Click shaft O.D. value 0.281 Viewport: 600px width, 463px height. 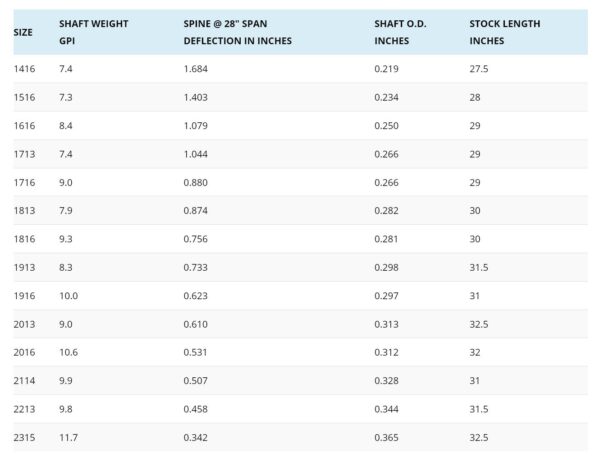point(386,239)
